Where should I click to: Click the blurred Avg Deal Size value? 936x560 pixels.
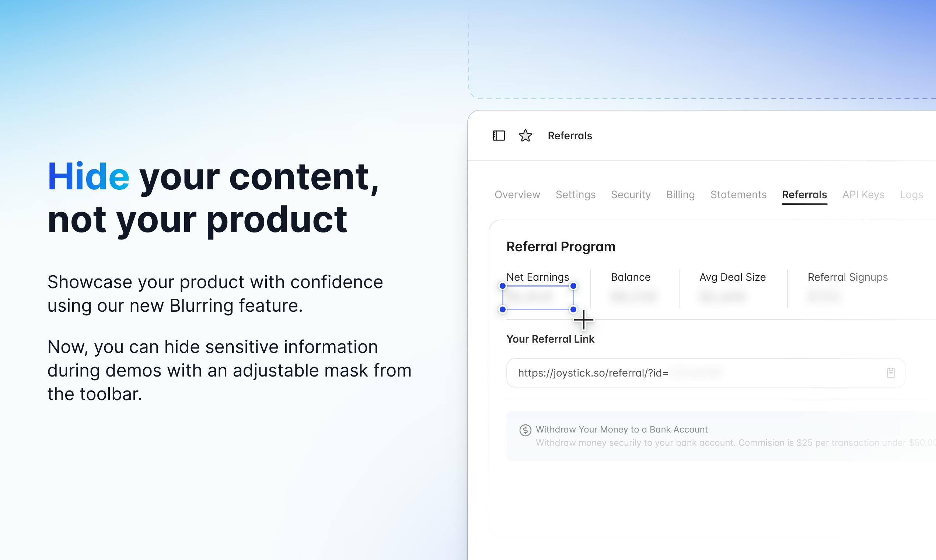coord(722,296)
